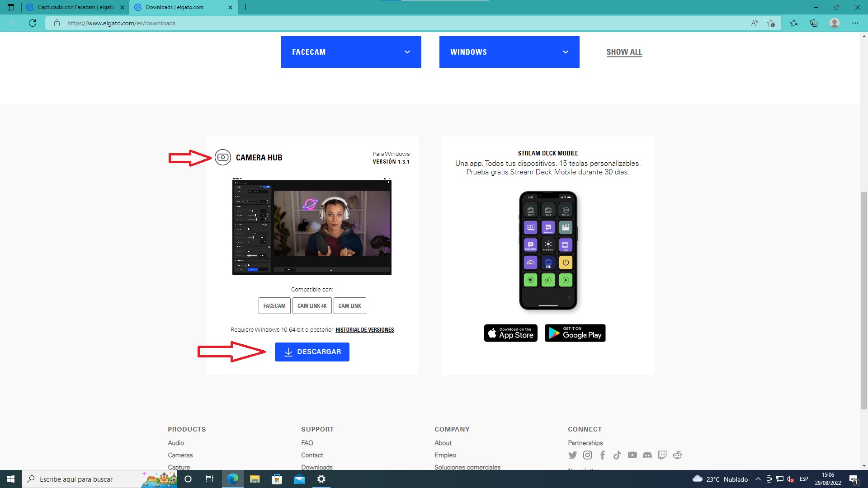868x488 pixels.
Task: Click the Twitch footer icon
Action: tap(662, 455)
